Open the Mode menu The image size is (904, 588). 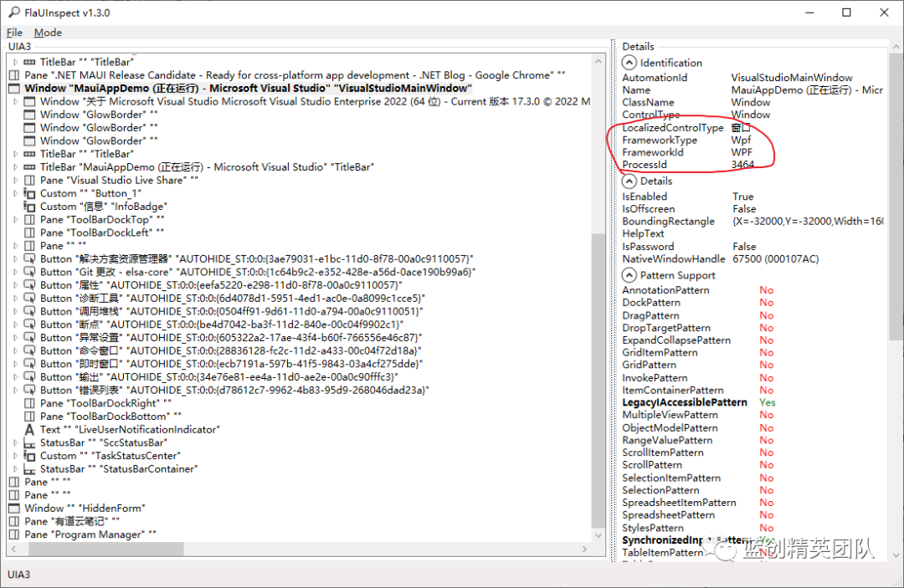48,33
